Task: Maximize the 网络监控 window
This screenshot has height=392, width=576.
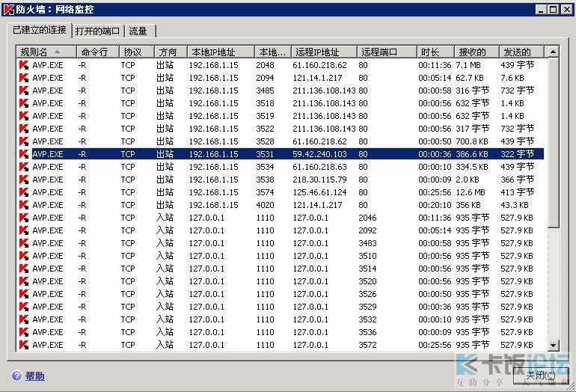Action: point(553,10)
